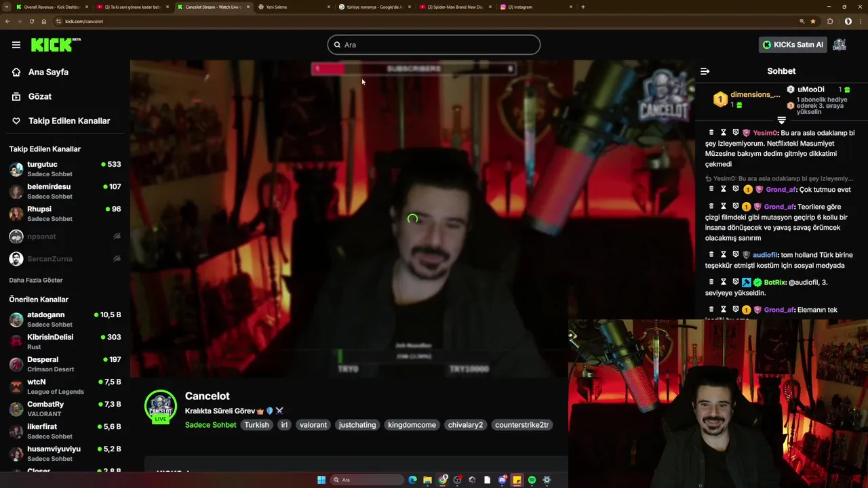This screenshot has width=868, height=488.
Task: Click the Ara search field on Kick
Action: coord(434,45)
